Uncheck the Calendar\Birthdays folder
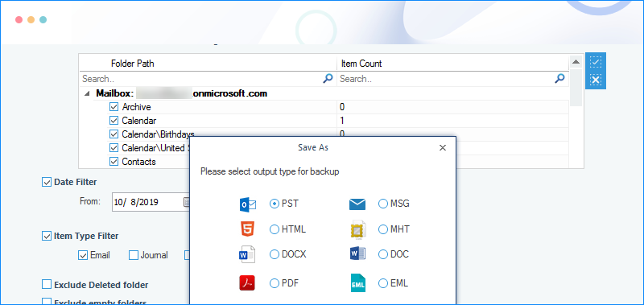 pos(114,134)
